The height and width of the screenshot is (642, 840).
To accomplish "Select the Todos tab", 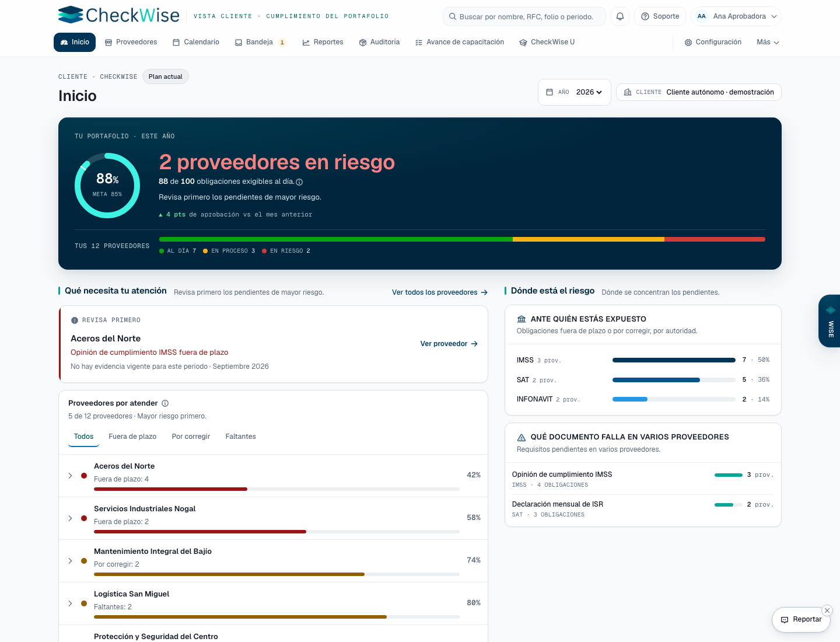I will [83, 437].
